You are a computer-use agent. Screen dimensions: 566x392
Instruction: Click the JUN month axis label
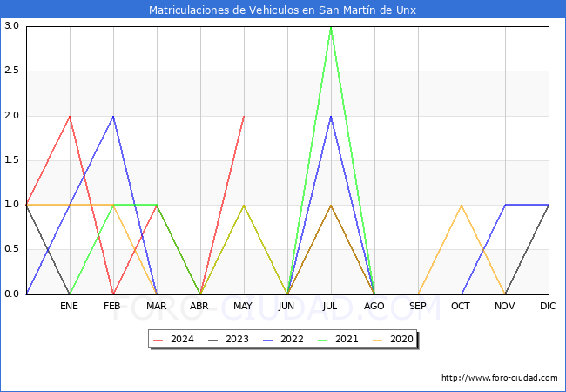[x=286, y=306]
